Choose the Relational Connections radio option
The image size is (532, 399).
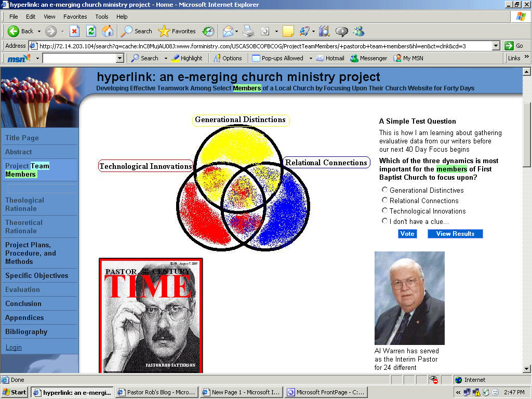click(x=385, y=201)
